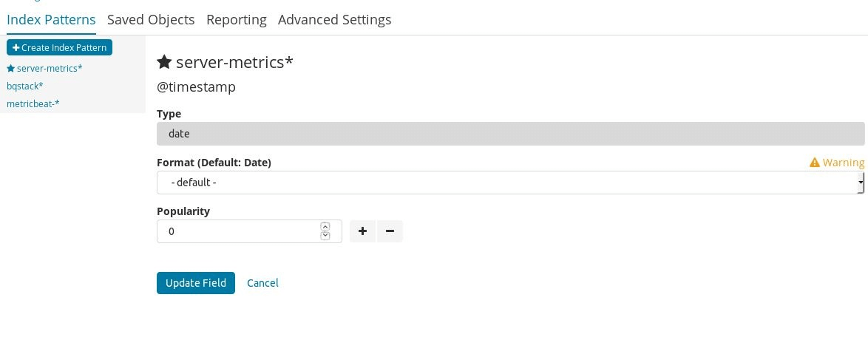868x337 pixels.
Task: Switch to the Index Patterns tab
Action: click(x=51, y=20)
